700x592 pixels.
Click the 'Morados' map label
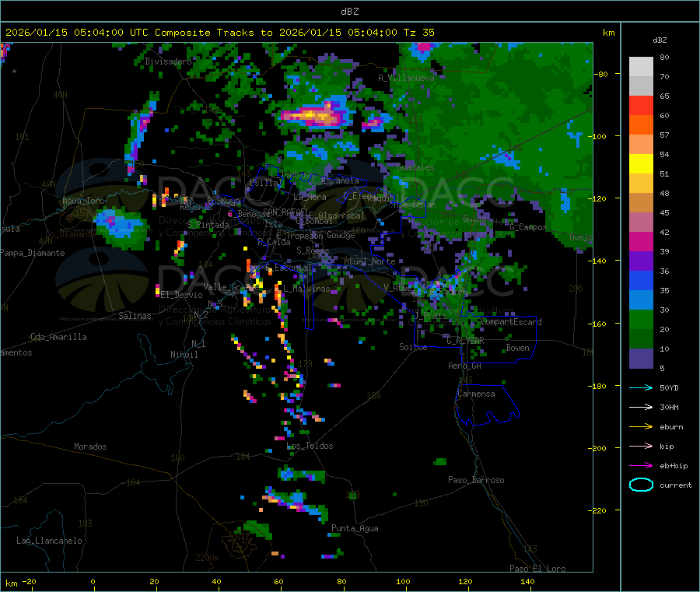(x=90, y=447)
